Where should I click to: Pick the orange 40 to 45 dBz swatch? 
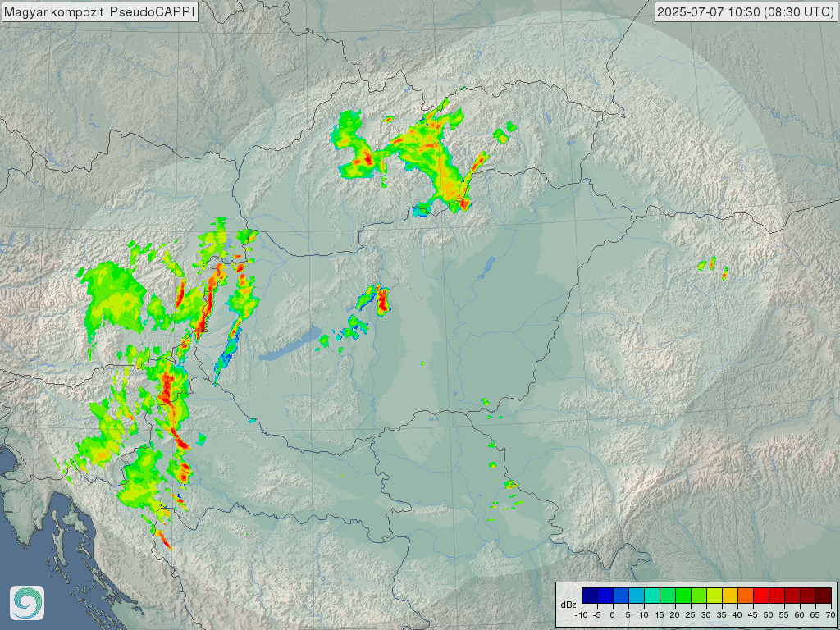[x=745, y=596]
